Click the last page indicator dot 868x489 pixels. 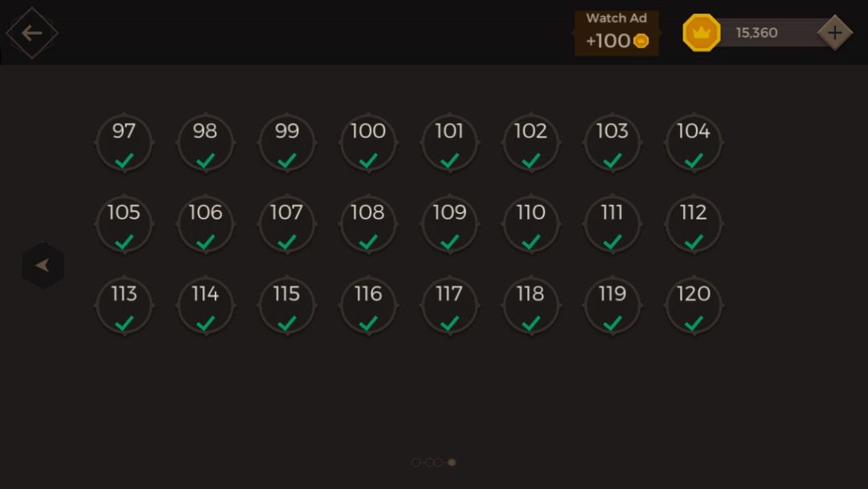(x=452, y=462)
